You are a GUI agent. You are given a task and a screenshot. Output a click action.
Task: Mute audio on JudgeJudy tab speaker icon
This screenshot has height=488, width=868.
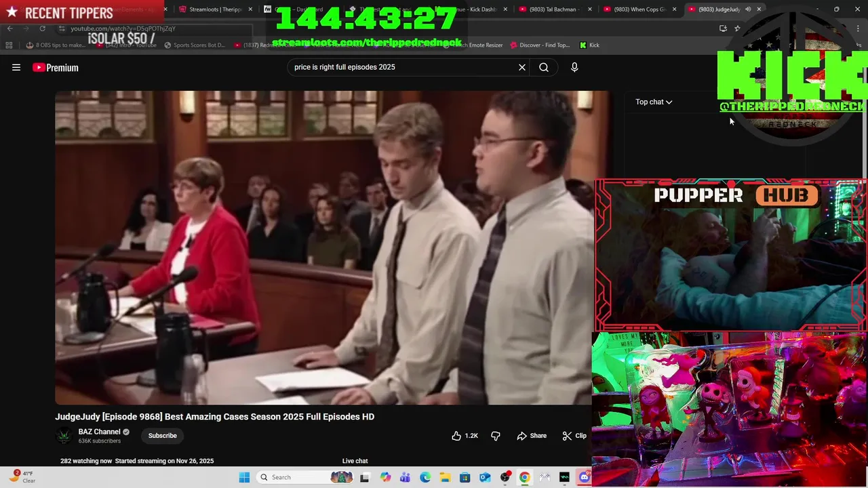748,9
